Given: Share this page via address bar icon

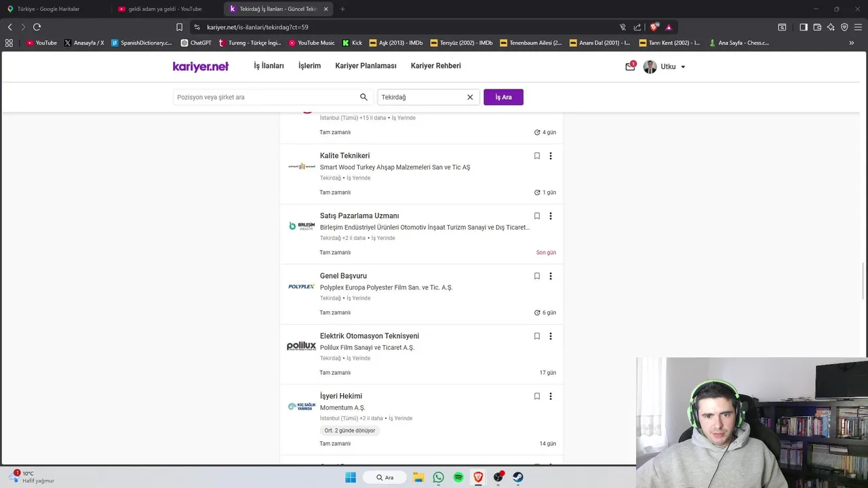Looking at the screenshot, I should pos(637,27).
